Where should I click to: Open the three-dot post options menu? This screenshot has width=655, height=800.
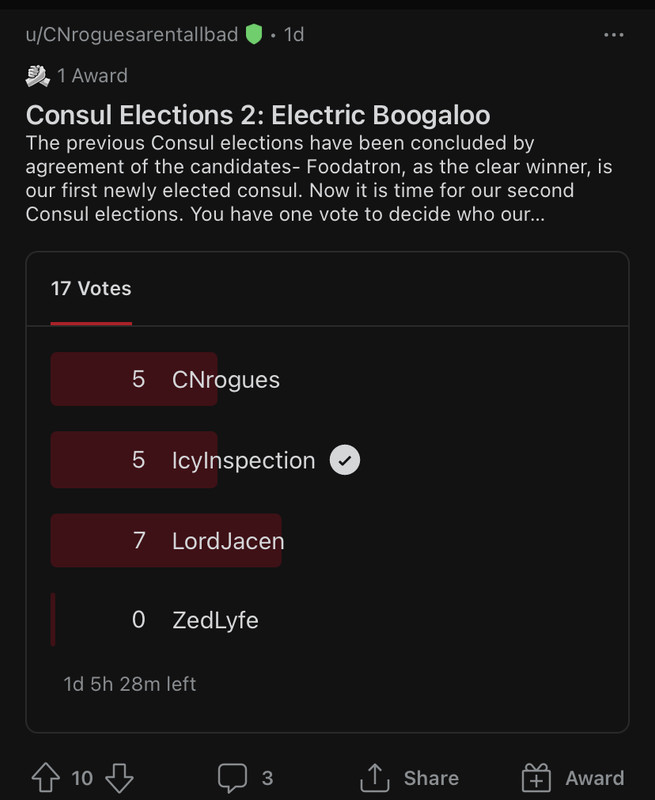(x=613, y=35)
